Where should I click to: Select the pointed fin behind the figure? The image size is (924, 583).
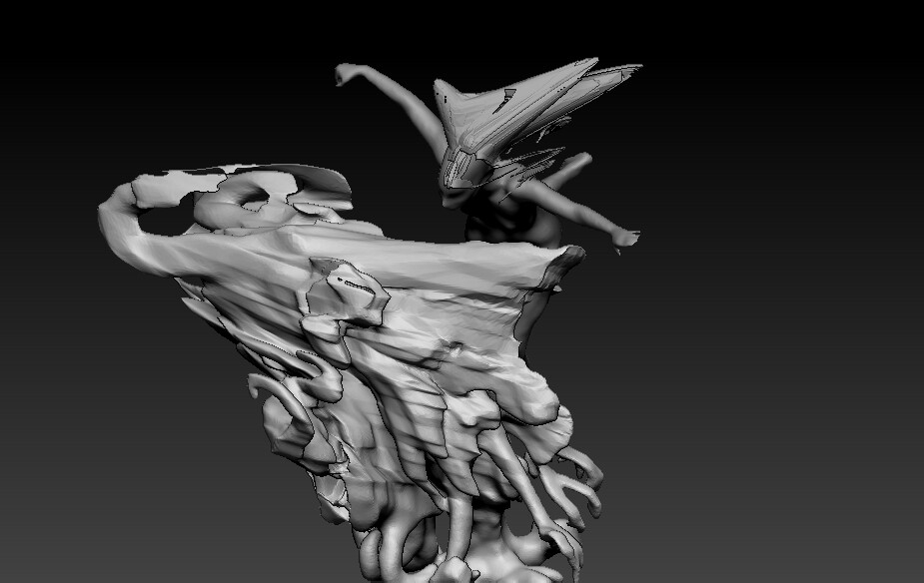pyautogui.click(x=554, y=160)
